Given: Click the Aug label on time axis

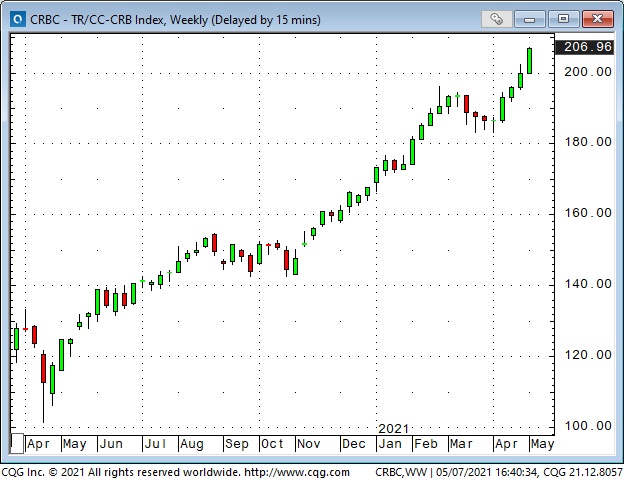Looking at the screenshot, I should 192,444.
